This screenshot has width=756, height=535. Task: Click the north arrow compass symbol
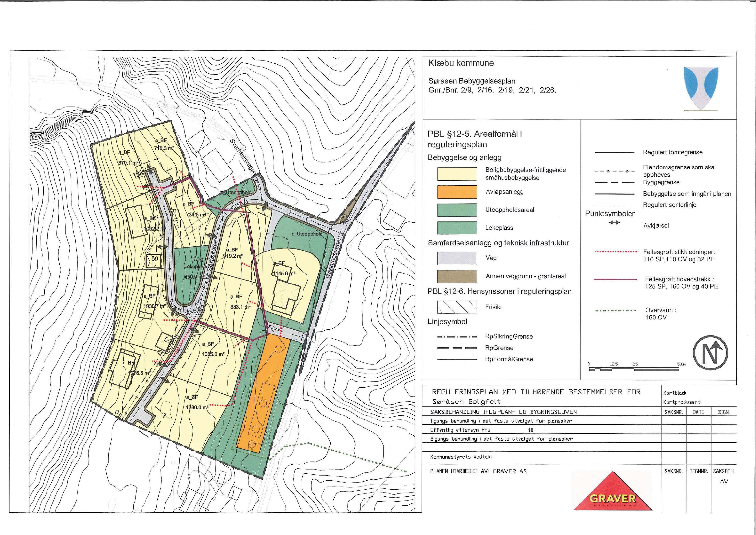[710, 353]
